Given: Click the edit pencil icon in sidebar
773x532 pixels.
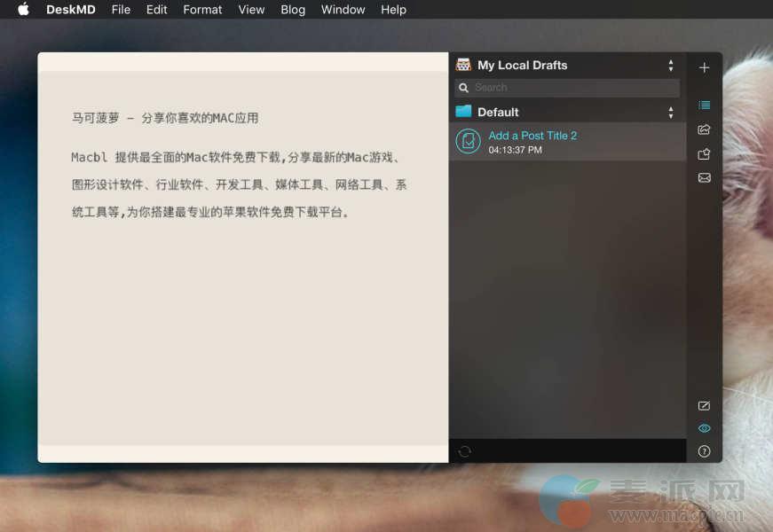Looking at the screenshot, I should (x=704, y=405).
